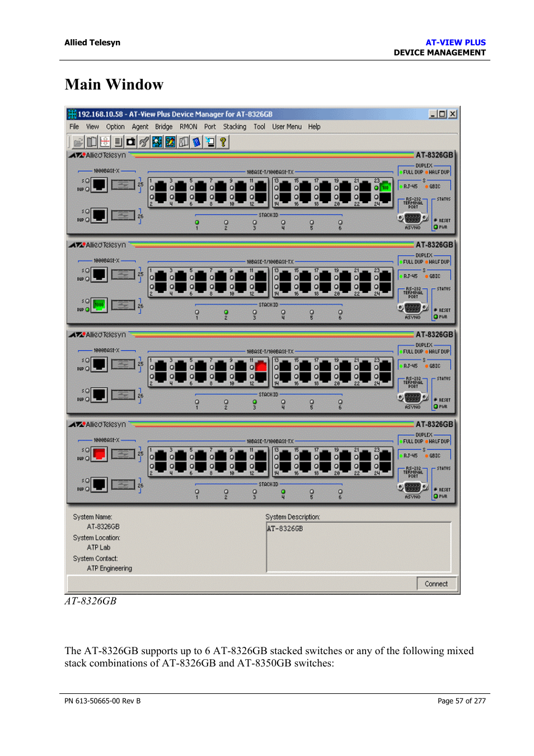Open the User Menu menu

click(x=287, y=127)
